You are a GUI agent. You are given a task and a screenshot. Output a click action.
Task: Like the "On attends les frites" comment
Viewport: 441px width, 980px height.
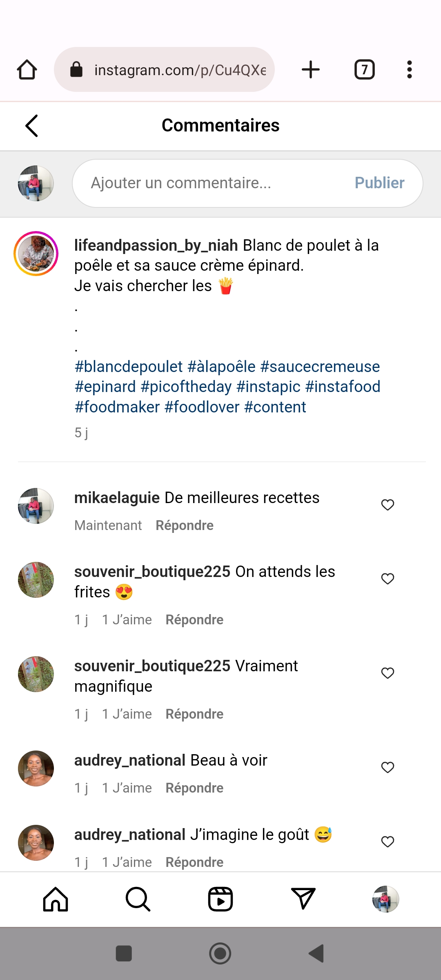pos(388,579)
